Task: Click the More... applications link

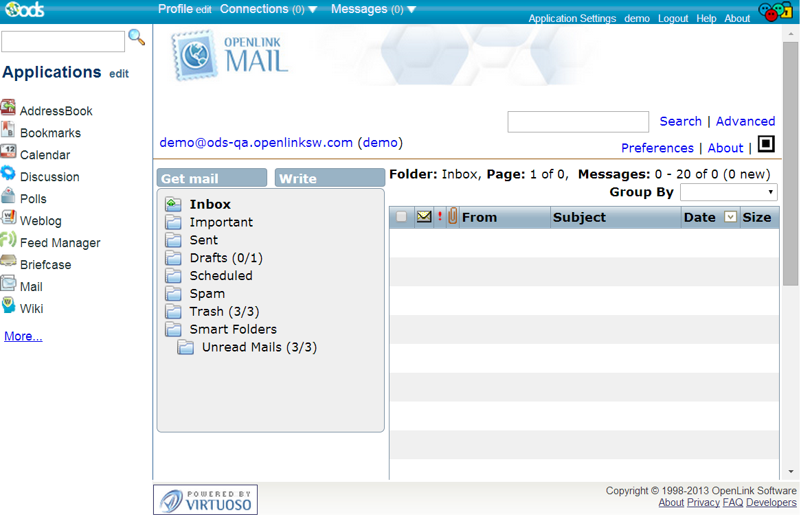Action: click(23, 336)
